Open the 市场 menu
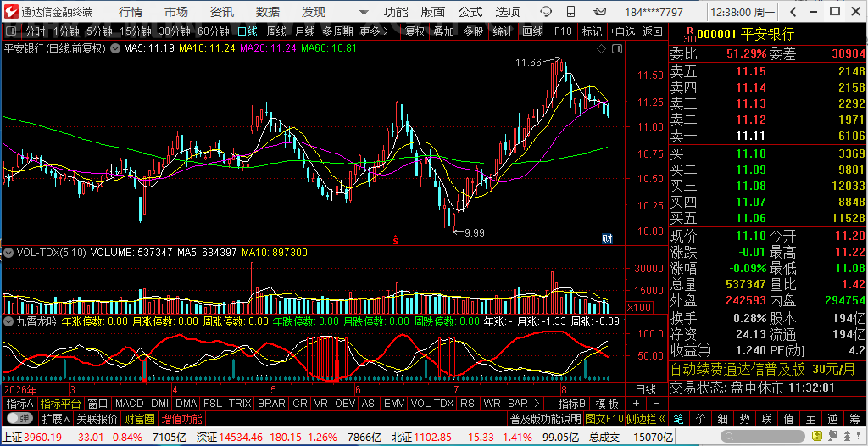This screenshot has width=868, height=446. point(176,12)
